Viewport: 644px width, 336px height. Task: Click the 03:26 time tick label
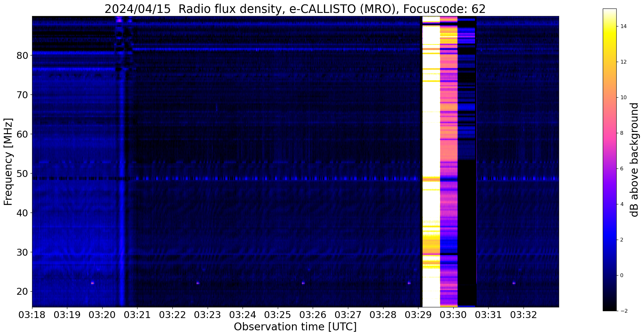pos(313,315)
